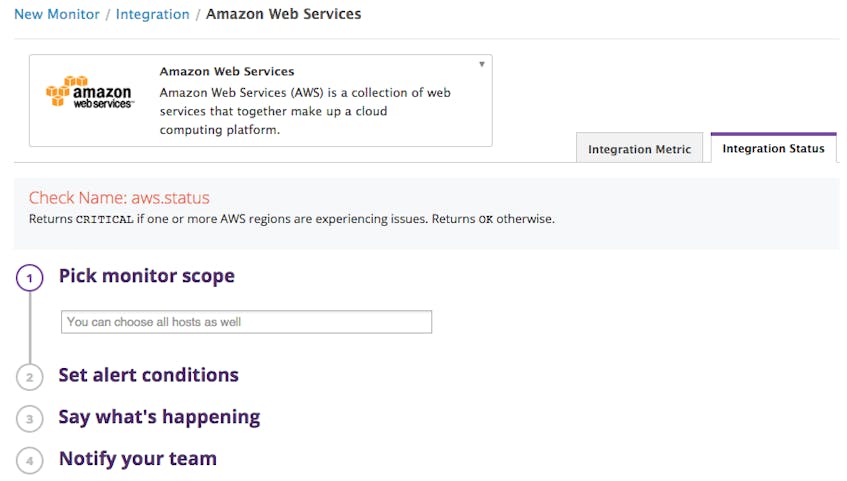Open the integration selector dropdown arrow
This screenshot has height=481, width=847.
pos(482,64)
